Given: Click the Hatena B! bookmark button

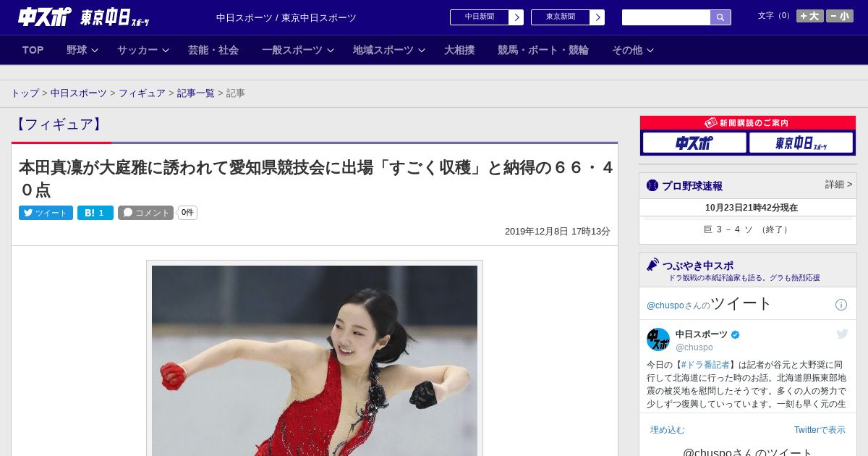Looking at the screenshot, I should pos(95,213).
